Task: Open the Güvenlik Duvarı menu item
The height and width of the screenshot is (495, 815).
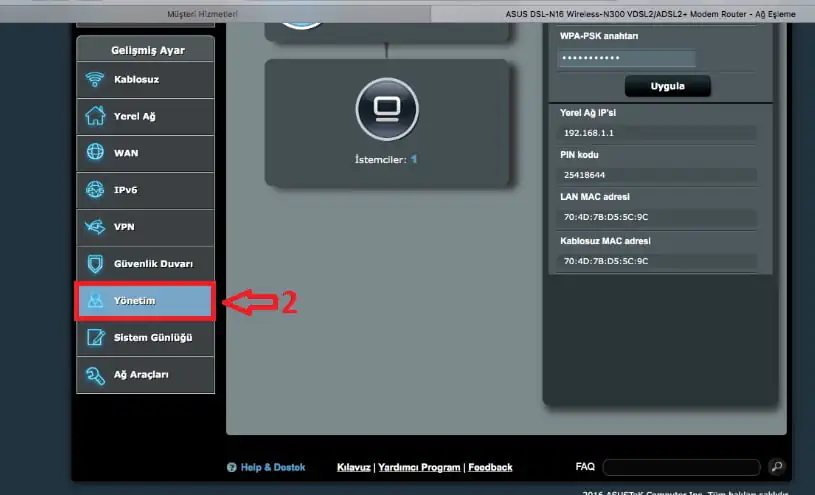Action: pyautogui.click(x=146, y=264)
